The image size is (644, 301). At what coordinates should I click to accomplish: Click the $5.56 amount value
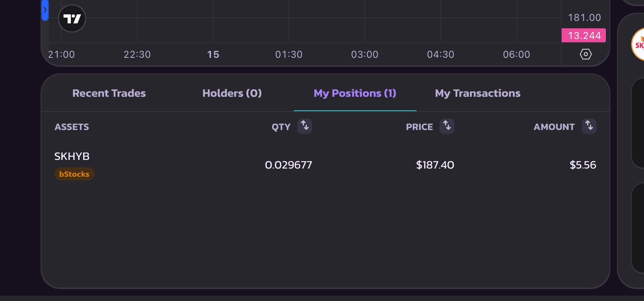pos(583,165)
